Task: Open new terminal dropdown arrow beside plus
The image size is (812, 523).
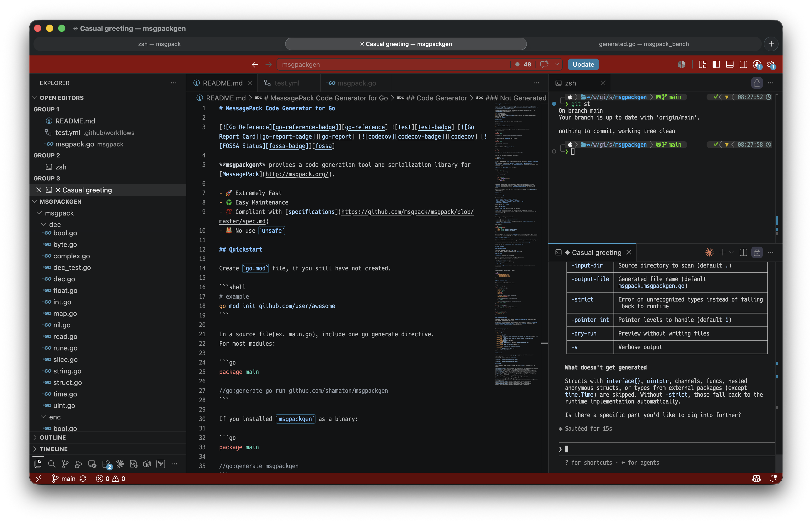Action: coord(731,252)
